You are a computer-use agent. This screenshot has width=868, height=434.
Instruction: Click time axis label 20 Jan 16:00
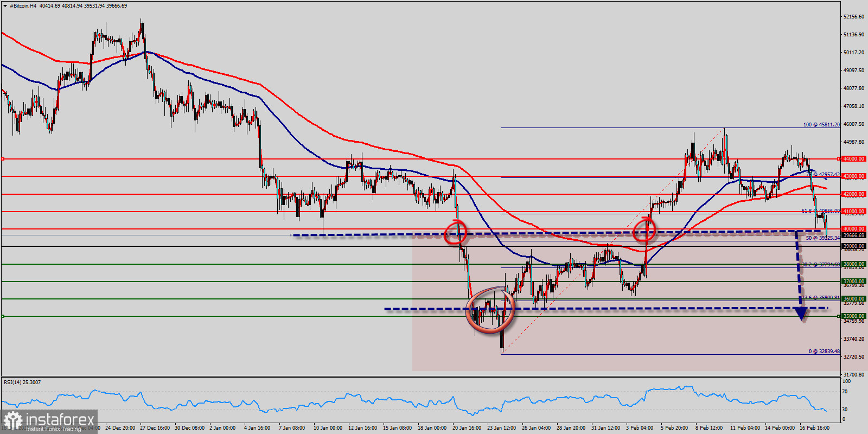pyautogui.click(x=467, y=428)
